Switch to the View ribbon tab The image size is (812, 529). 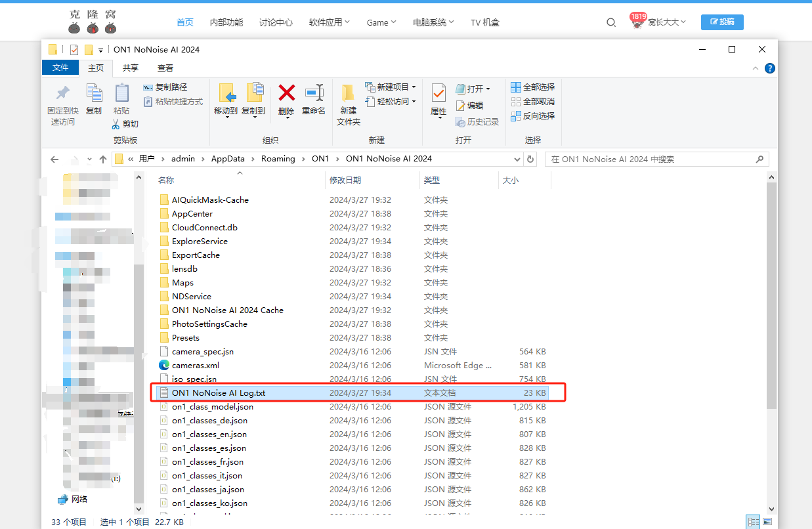coord(165,68)
